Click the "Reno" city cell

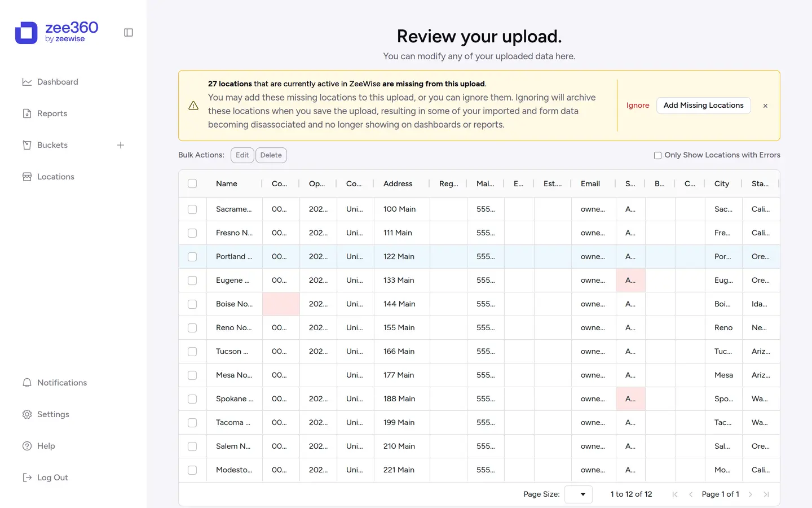[x=723, y=328]
